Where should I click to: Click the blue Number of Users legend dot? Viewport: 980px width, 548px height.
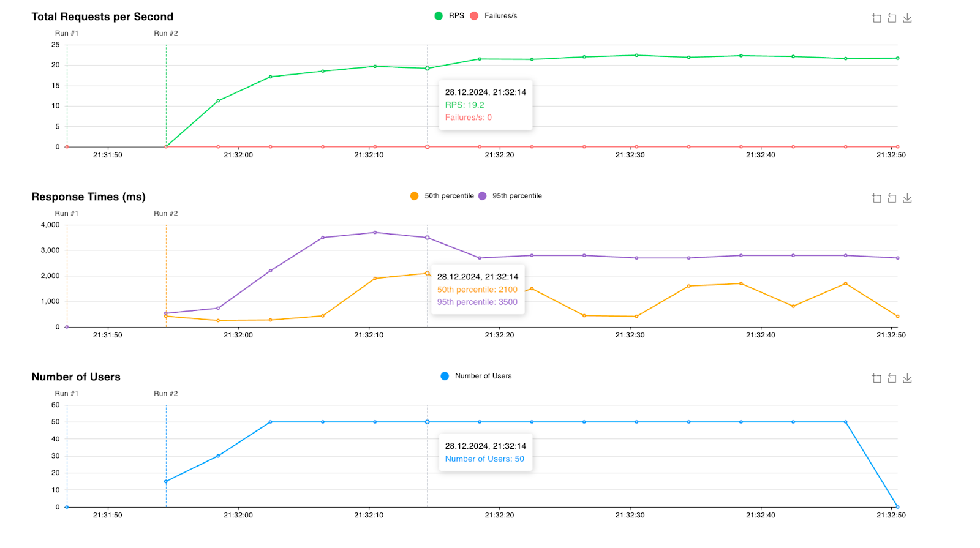pos(445,376)
